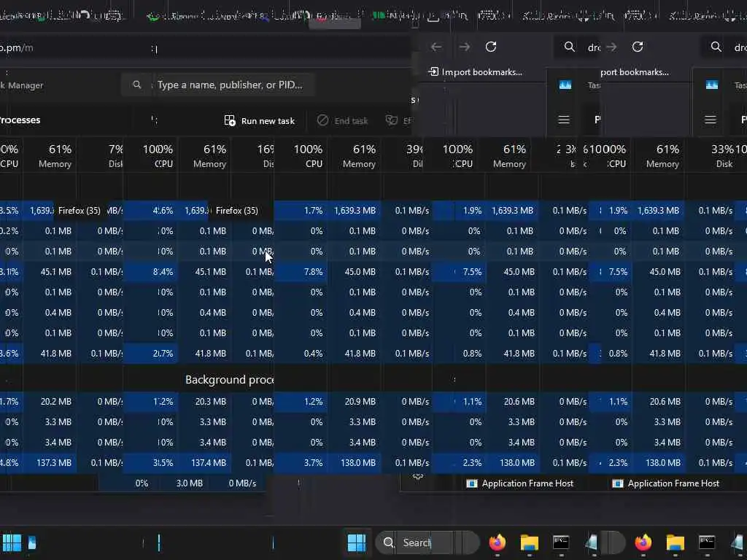Select the '2.7%' CPU cell
Viewport: 747px width, 560px height.
coord(150,354)
